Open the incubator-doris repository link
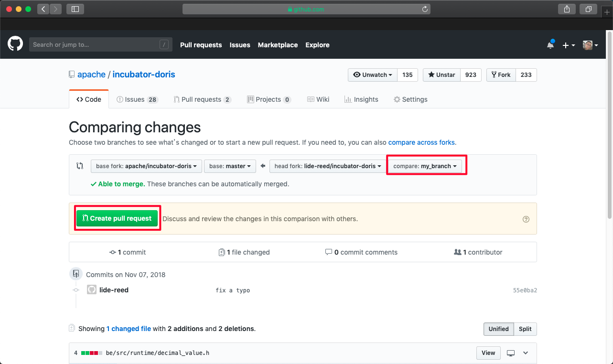The image size is (613, 364). (x=144, y=75)
